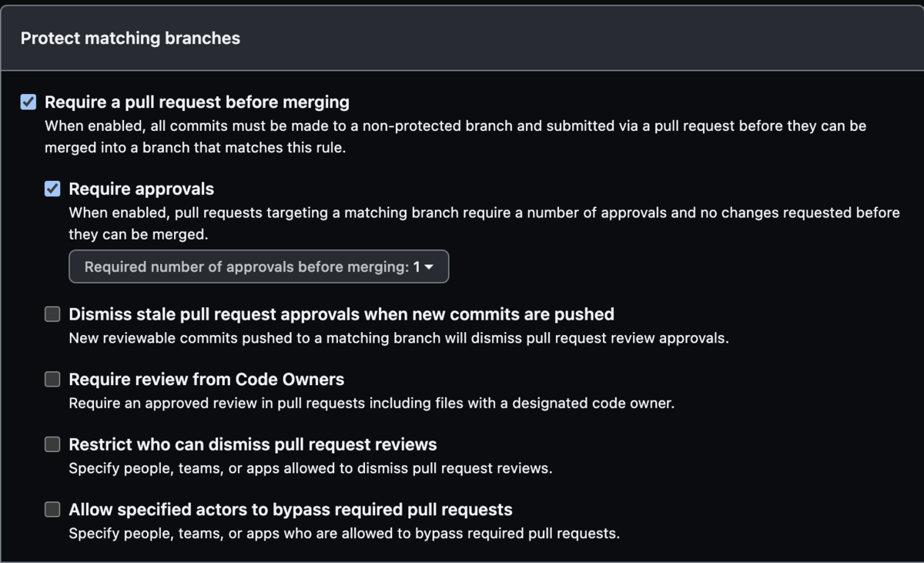Click the Protect matching branches section heading
The height and width of the screenshot is (563, 924).
click(x=130, y=38)
